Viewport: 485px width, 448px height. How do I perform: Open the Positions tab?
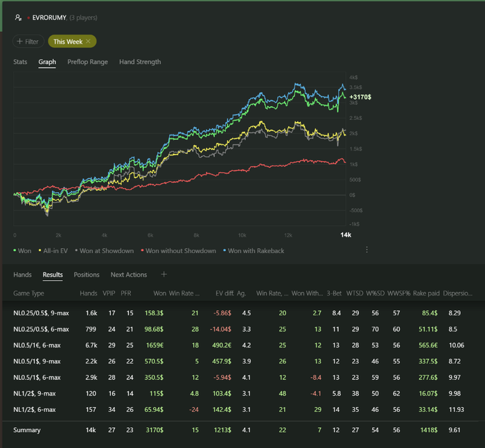click(87, 275)
